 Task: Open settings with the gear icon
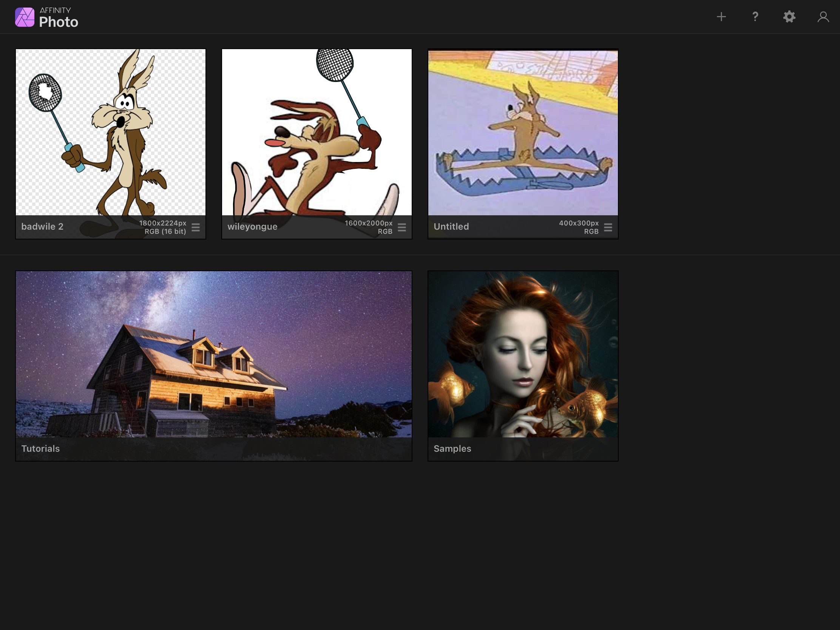[789, 17]
